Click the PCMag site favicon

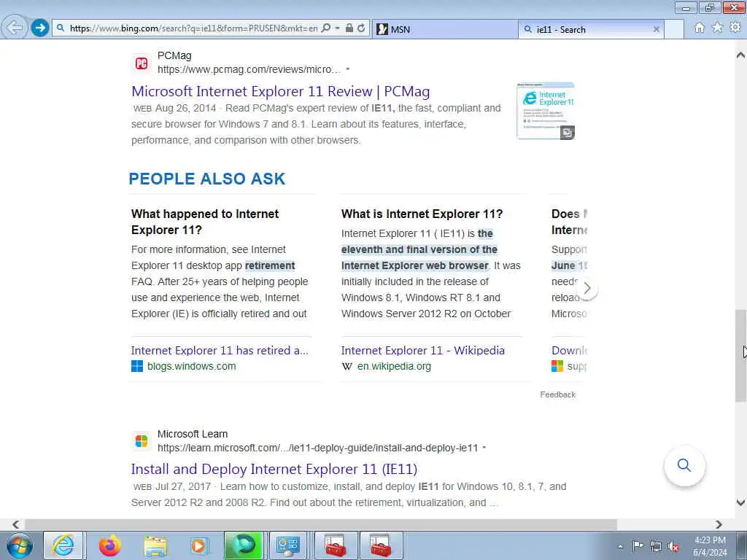[x=142, y=63]
